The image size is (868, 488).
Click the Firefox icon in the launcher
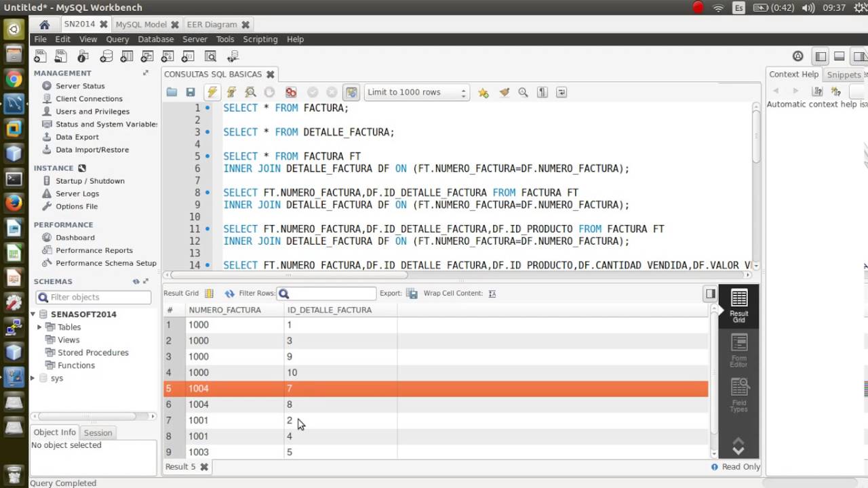pyautogui.click(x=14, y=203)
